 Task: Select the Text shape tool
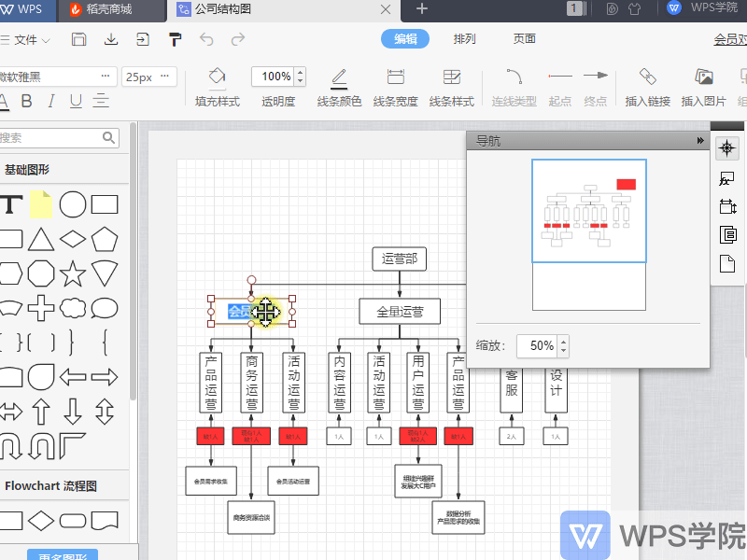coord(11,204)
